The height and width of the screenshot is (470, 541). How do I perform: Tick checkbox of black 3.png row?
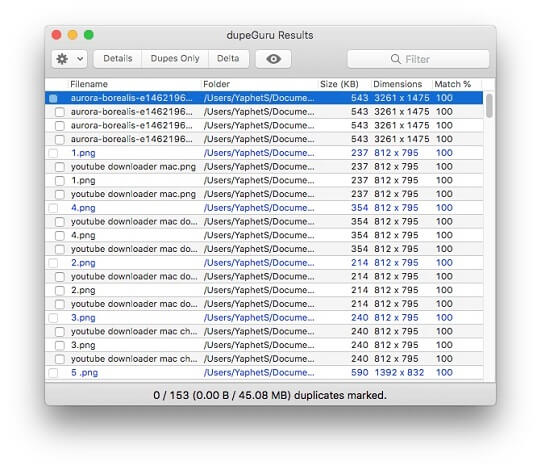(x=60, y=345)
